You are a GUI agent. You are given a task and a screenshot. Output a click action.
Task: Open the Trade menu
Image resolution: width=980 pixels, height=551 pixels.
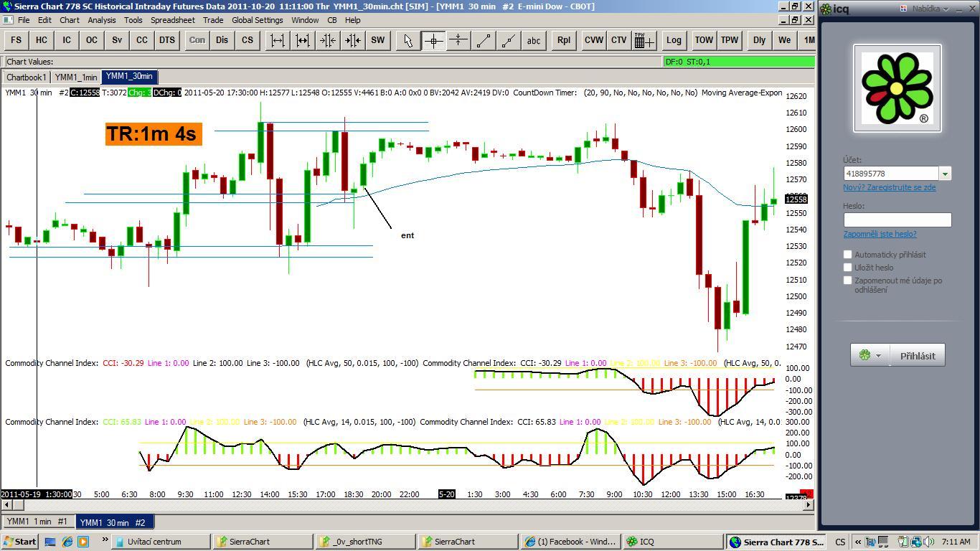(213, 20)
